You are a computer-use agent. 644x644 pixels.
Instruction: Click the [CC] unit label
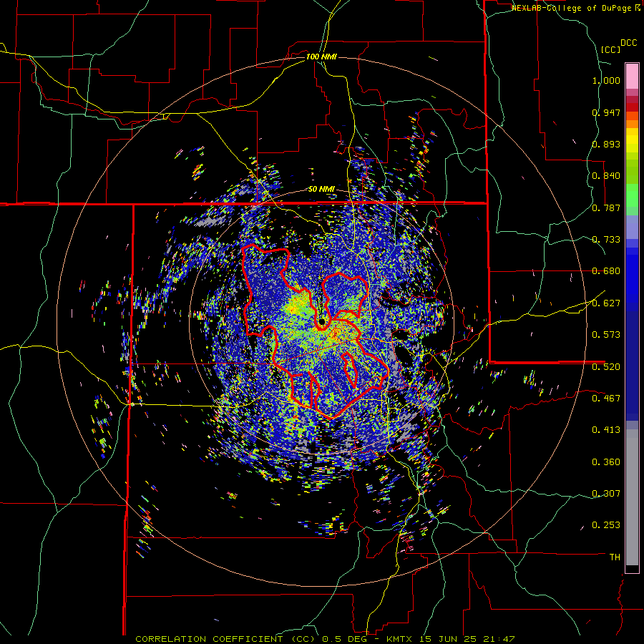point(610,49)
